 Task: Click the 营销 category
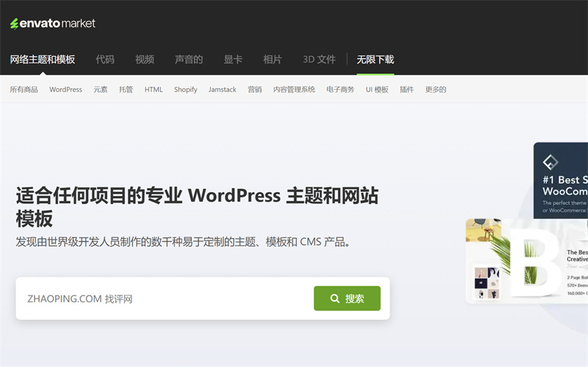(x=254, y=89)
